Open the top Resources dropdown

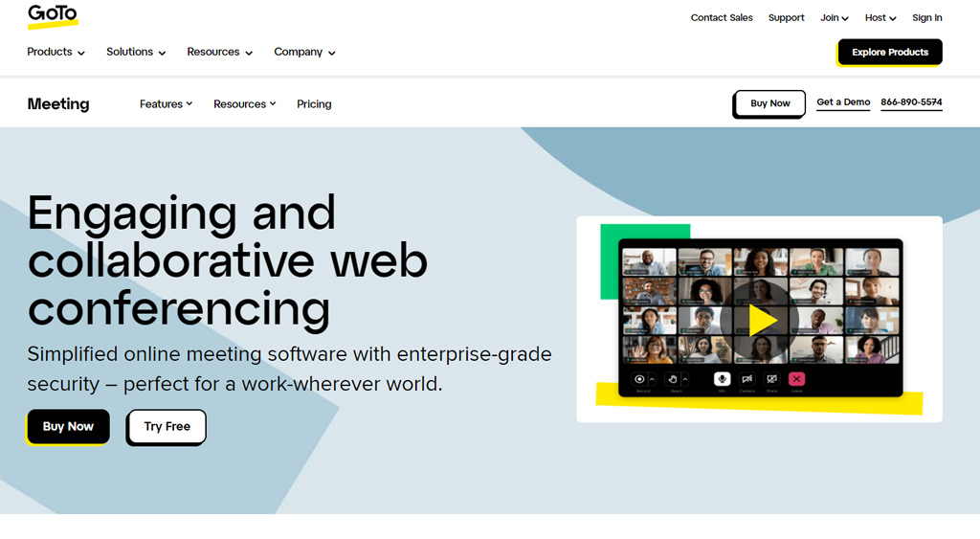[219, 52]
